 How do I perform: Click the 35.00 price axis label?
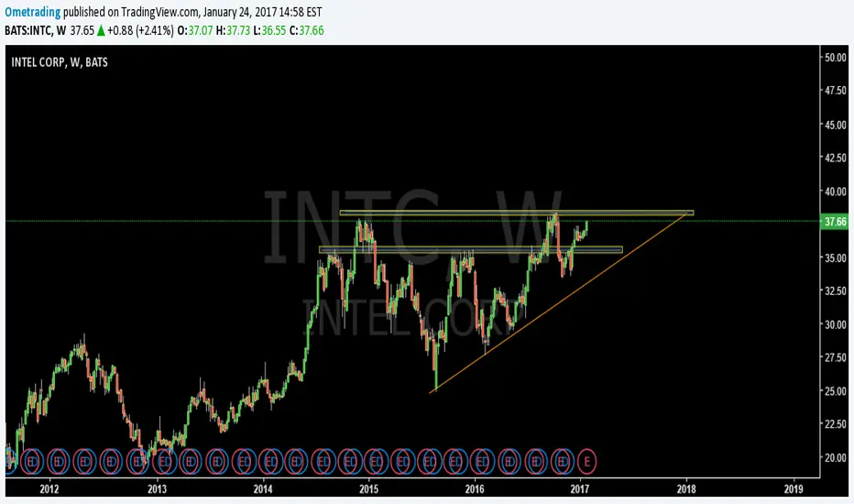point(836,257)
